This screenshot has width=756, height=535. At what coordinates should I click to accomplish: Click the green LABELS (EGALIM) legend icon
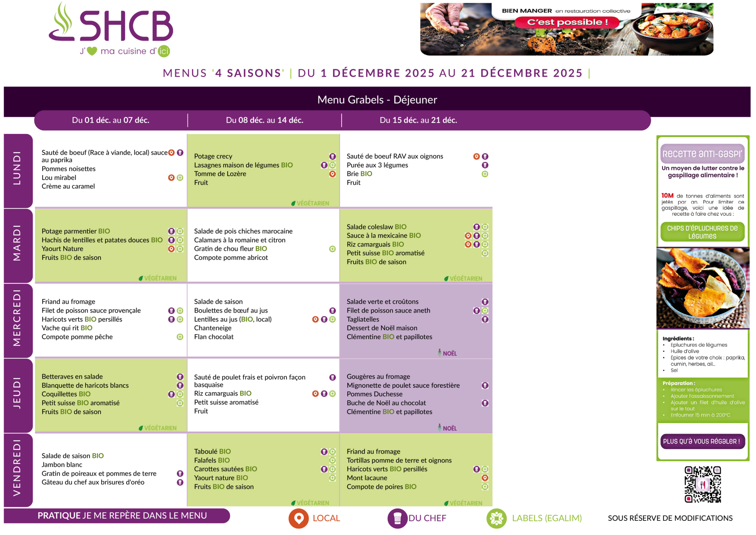tap(496, 518)
